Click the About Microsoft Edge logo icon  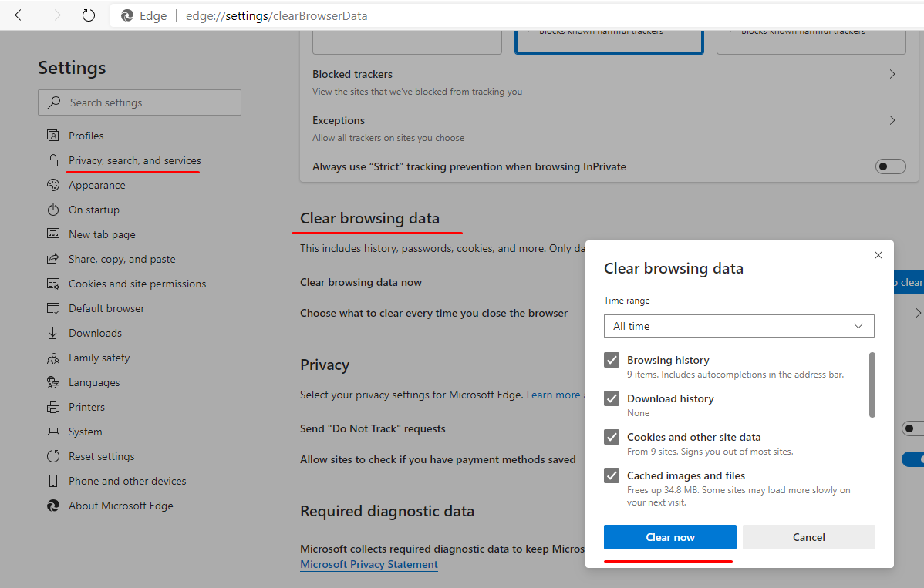[x=53, y=506]
